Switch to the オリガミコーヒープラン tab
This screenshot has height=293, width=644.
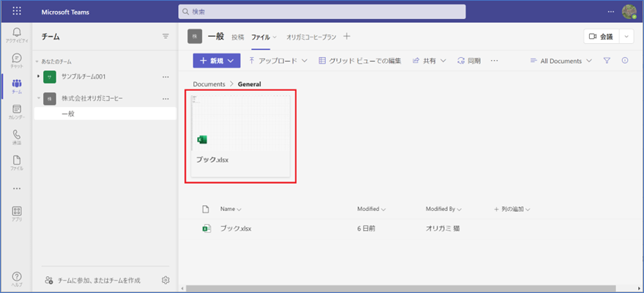point(312,37)
